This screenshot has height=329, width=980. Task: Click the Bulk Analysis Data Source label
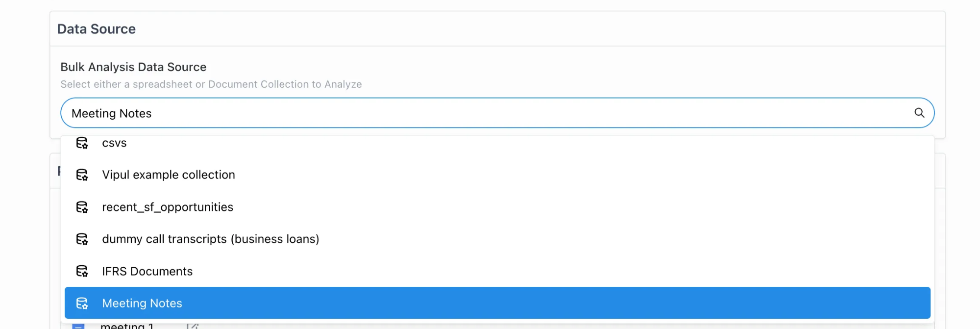(133, 67)
